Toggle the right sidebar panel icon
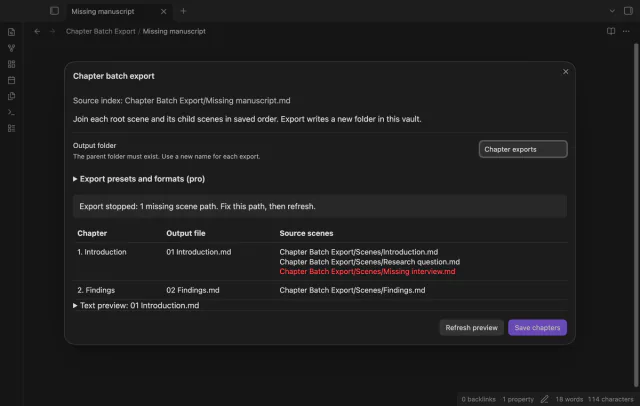Image resolution: width=640 pixels, height=406 pixels. point(628,11)
